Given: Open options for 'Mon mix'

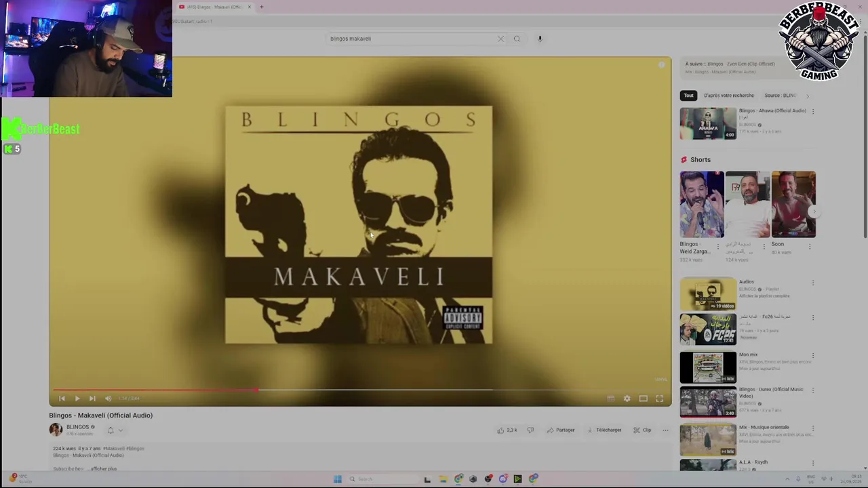Looking at the screenshot, I should (813, 355).
